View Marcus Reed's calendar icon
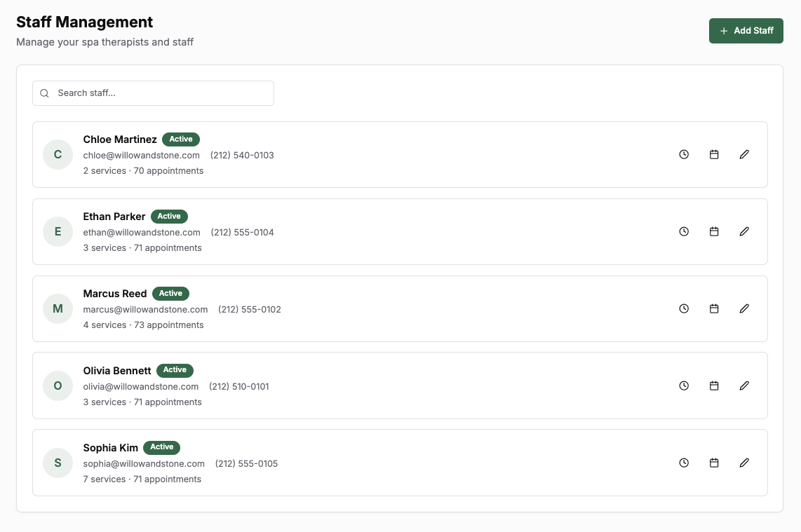Image resolution: width=801 pixels, height=532 pixels. pos(714,308)
